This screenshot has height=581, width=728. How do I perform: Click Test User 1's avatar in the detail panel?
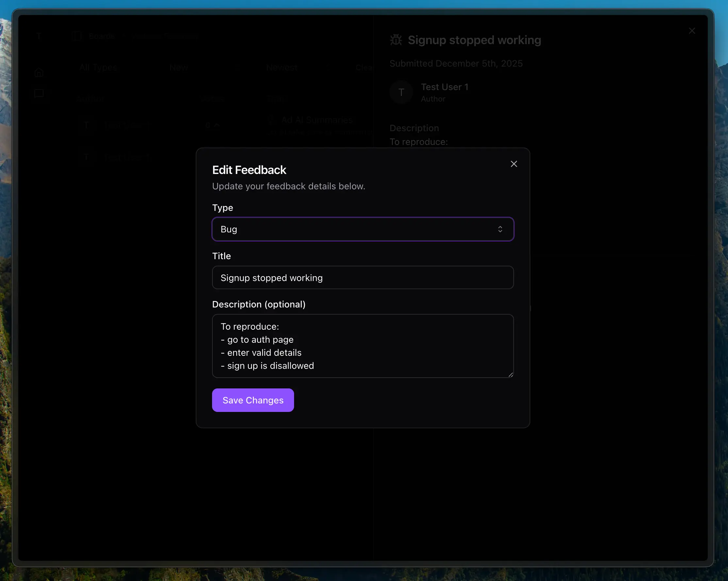(x=401, y=92)
